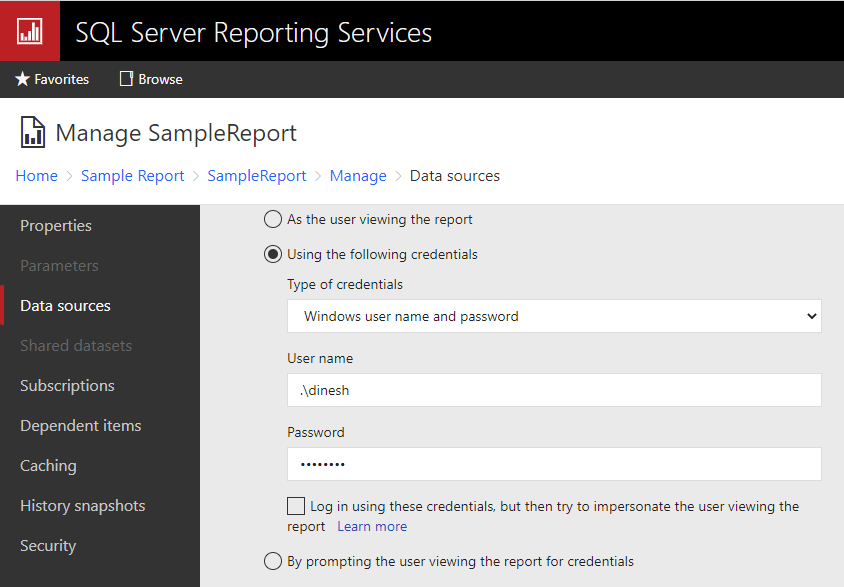Click the report icon beside Manage SampleReport
844x587 pixels.
click(x=32, y=133)
